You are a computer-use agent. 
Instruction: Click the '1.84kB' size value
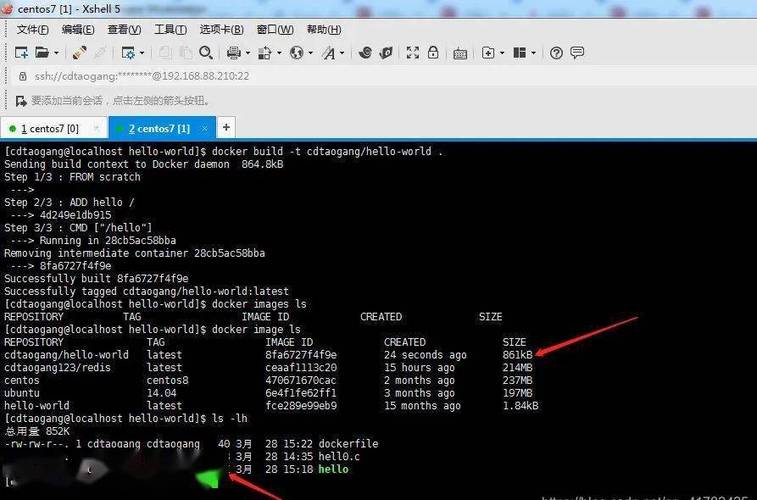click(520, 406)
